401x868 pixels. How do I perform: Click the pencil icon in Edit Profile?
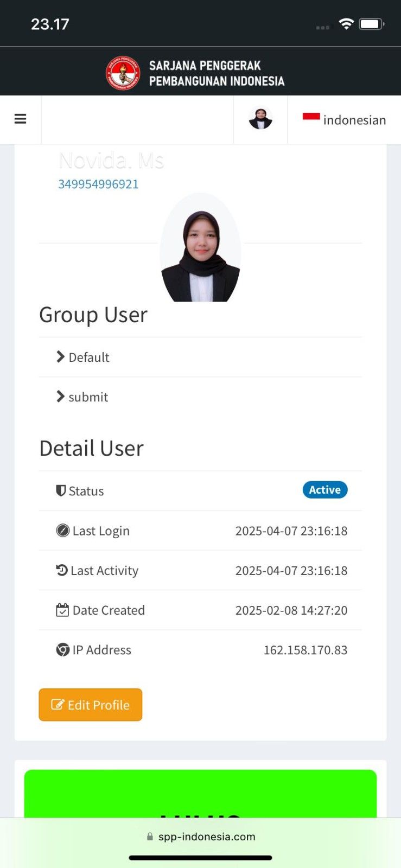57,705
